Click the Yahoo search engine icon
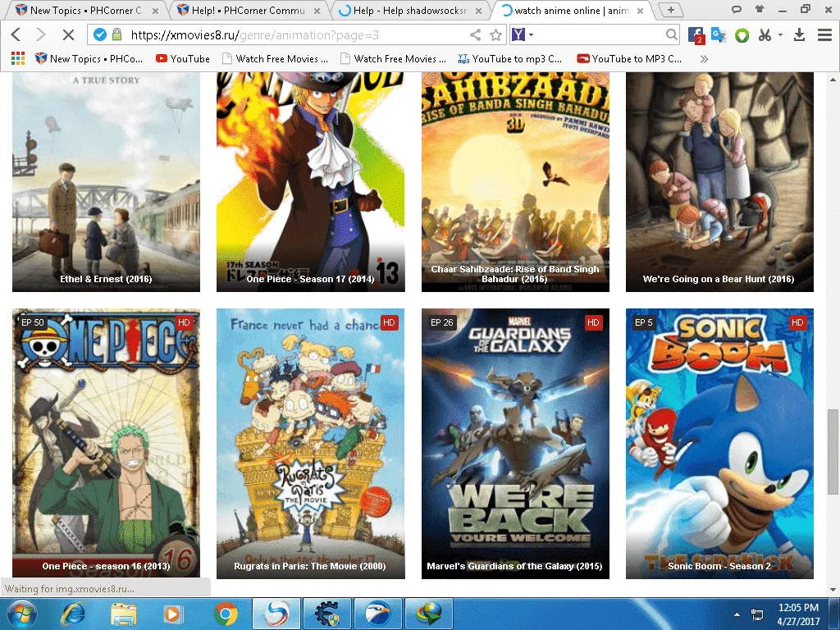Screen dimensions: 840x630 [x=518, y=34]
